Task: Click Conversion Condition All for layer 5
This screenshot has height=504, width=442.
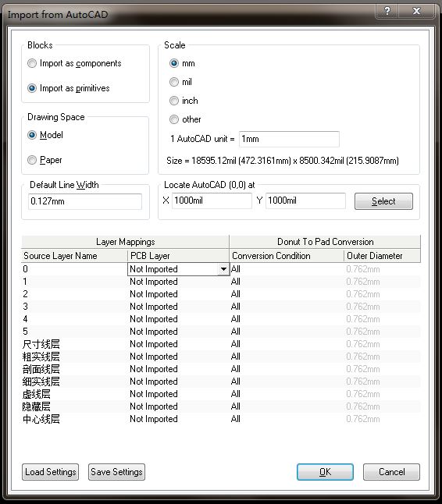Action: [x=287, y=332]
